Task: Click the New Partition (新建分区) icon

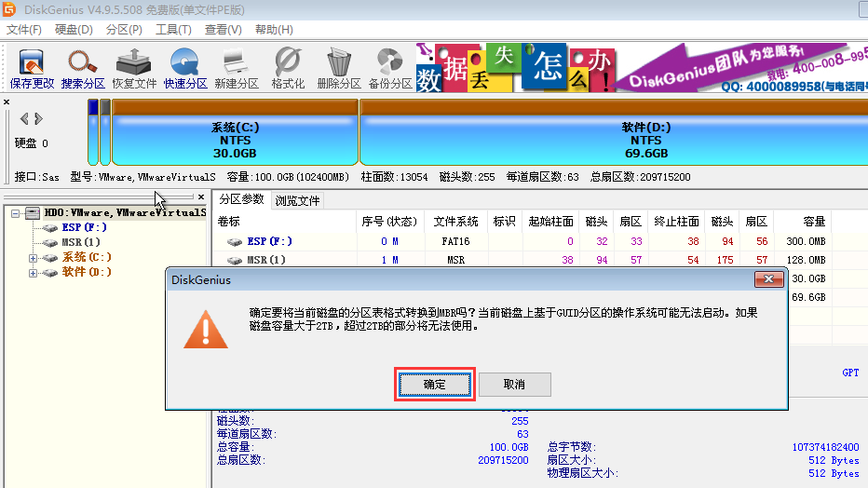Action: [236, 68]
